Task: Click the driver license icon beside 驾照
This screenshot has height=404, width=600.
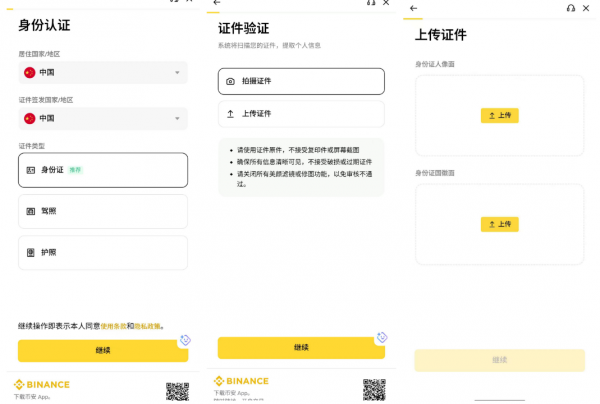Action: 31,211
